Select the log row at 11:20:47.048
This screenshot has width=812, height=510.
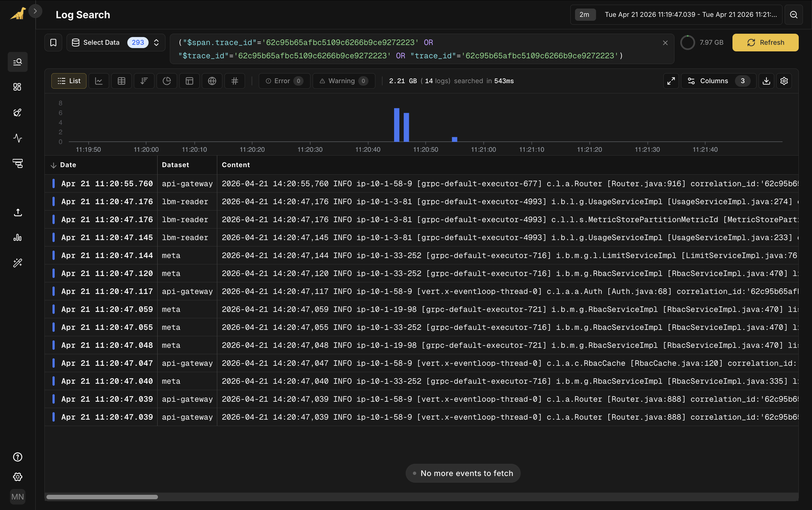421,345
